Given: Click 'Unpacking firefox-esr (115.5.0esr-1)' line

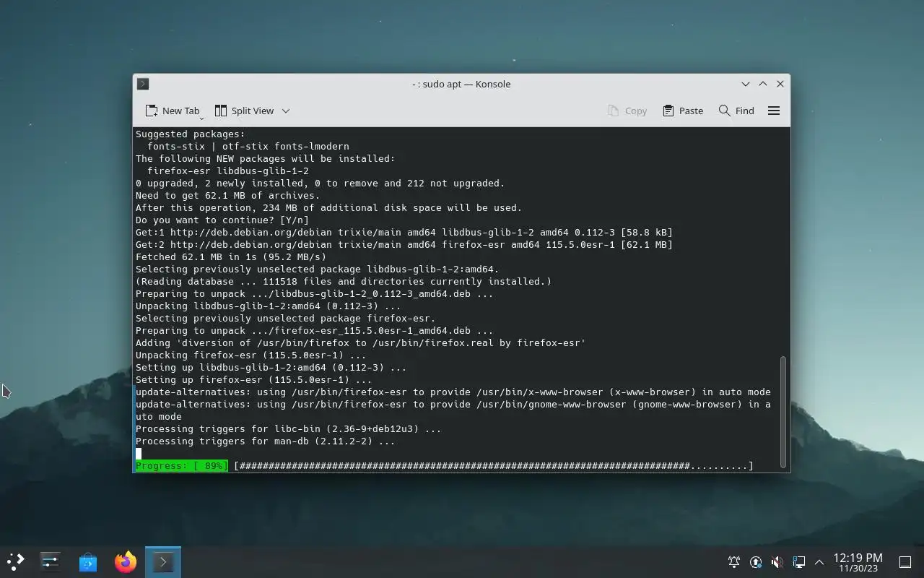Looking at the screenshot, I should click(251, 355).
